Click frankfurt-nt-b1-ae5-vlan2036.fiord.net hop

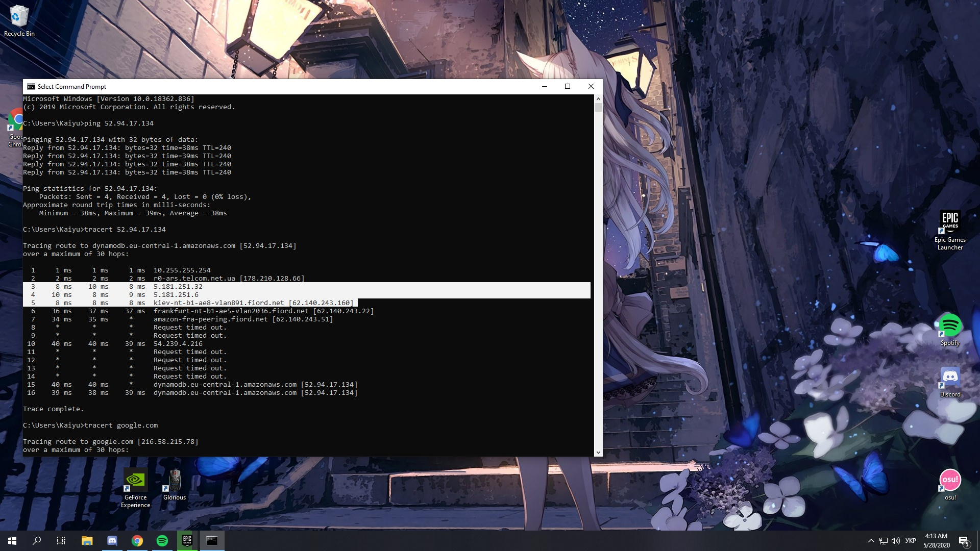point(231,311)
